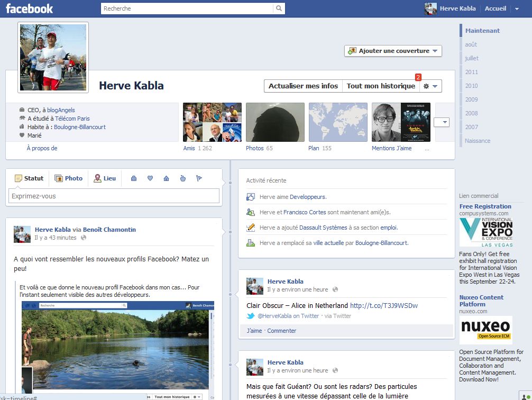Open the Amis friends thumbnail
The width and height of the screenshot is (532, 400).
pyautogui.click(x=213, y=122)
